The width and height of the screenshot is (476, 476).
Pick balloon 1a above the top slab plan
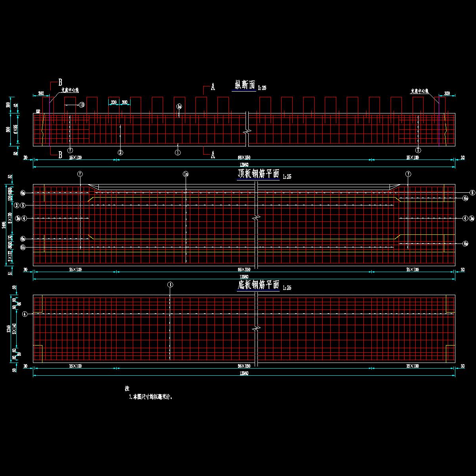point(186,174)
